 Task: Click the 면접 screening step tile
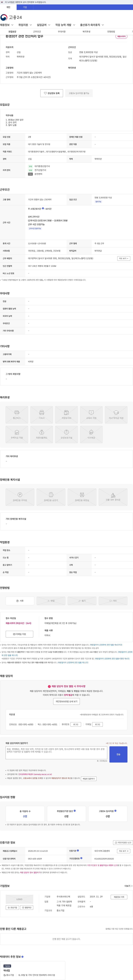coord(51,601)
